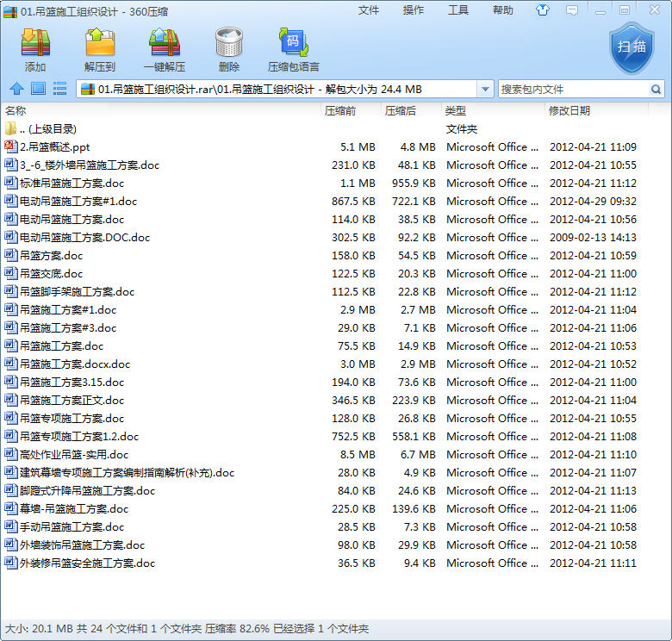Click the 删除 (Delete) trash icon
This screenshot has width=672, height=641.
click(x=228, y=49)
